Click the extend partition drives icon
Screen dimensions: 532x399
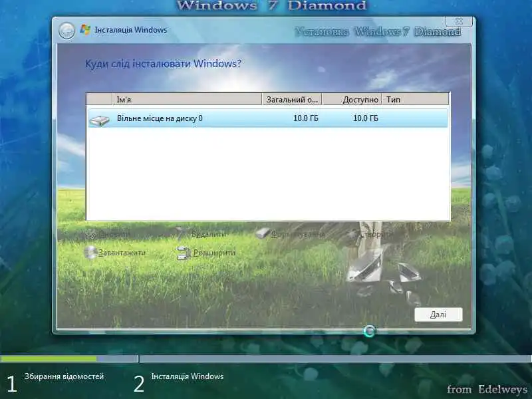pyautogui.click(x=184, y=253)
